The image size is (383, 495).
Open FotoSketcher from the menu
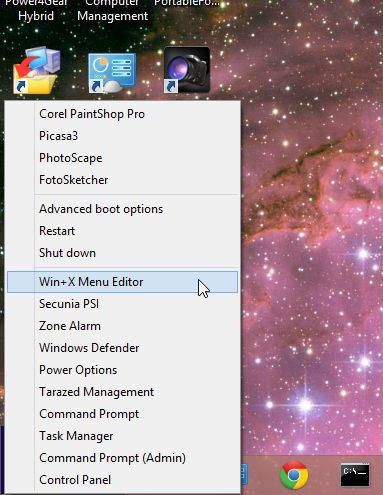(123, 180)
